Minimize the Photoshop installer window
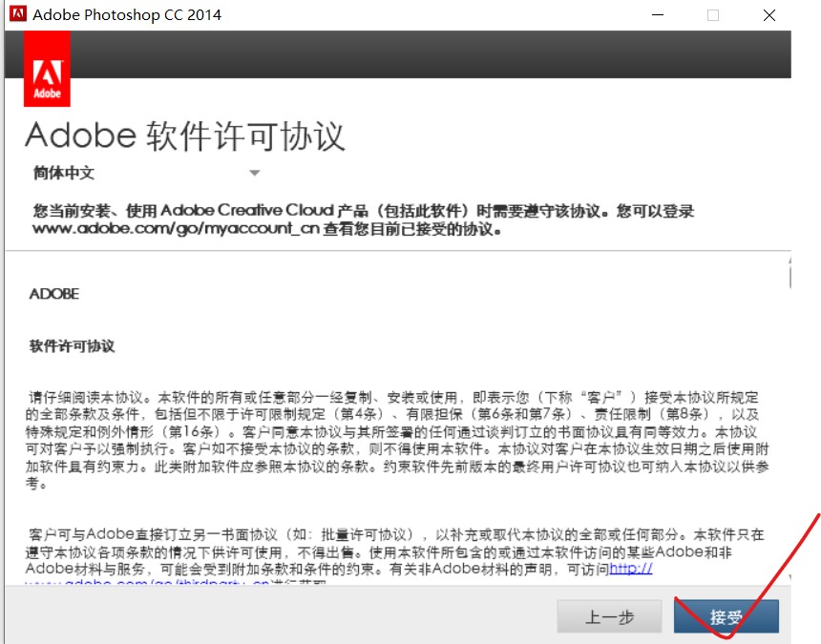The image size is (821, 644). [658, 15]
